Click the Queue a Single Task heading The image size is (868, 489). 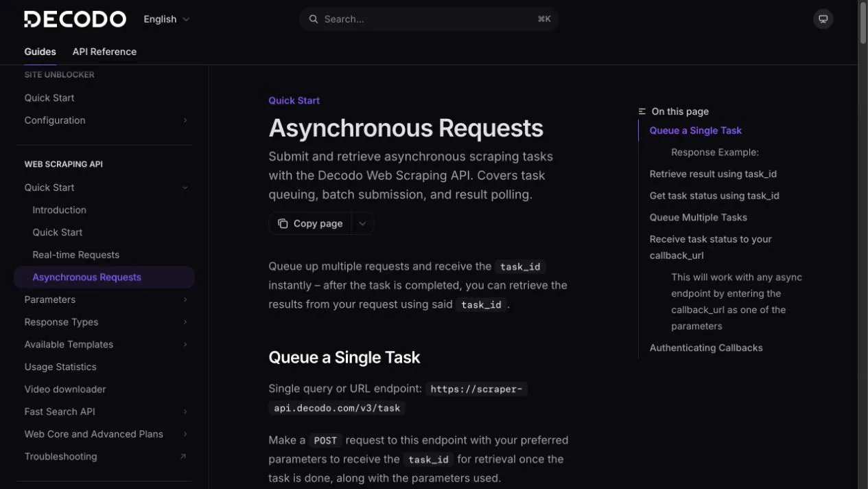344,357
